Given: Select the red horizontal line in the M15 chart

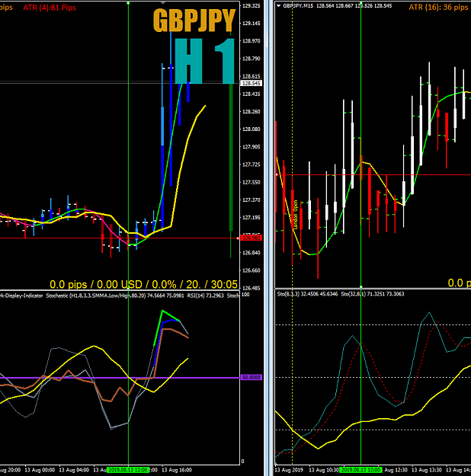Looking at the screenshot, I should [x=373, y=175].
